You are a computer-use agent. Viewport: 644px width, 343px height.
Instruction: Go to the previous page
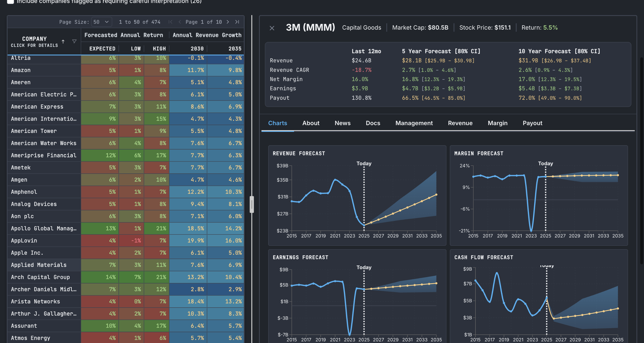click(180, 22)
